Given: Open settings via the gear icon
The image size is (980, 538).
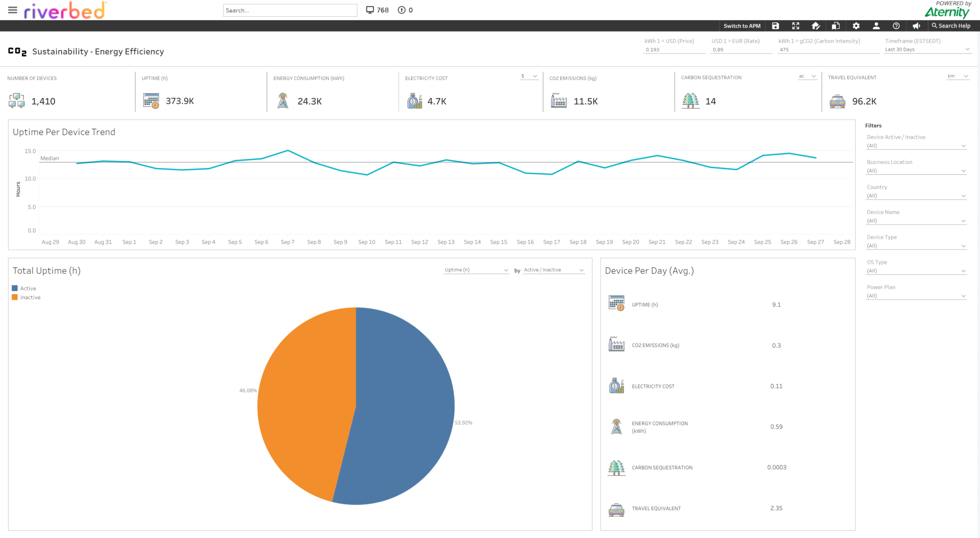Looking at the screenshot, I should 856,26.
